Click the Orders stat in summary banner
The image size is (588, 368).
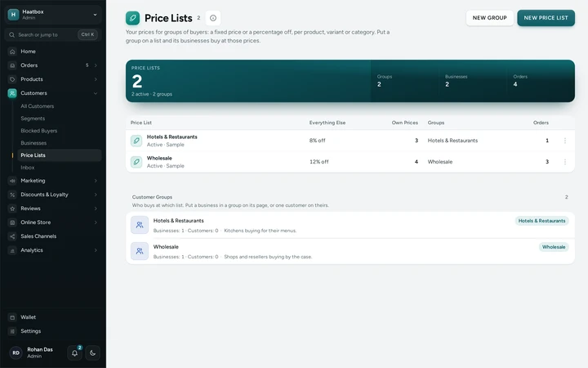(520, 81)
